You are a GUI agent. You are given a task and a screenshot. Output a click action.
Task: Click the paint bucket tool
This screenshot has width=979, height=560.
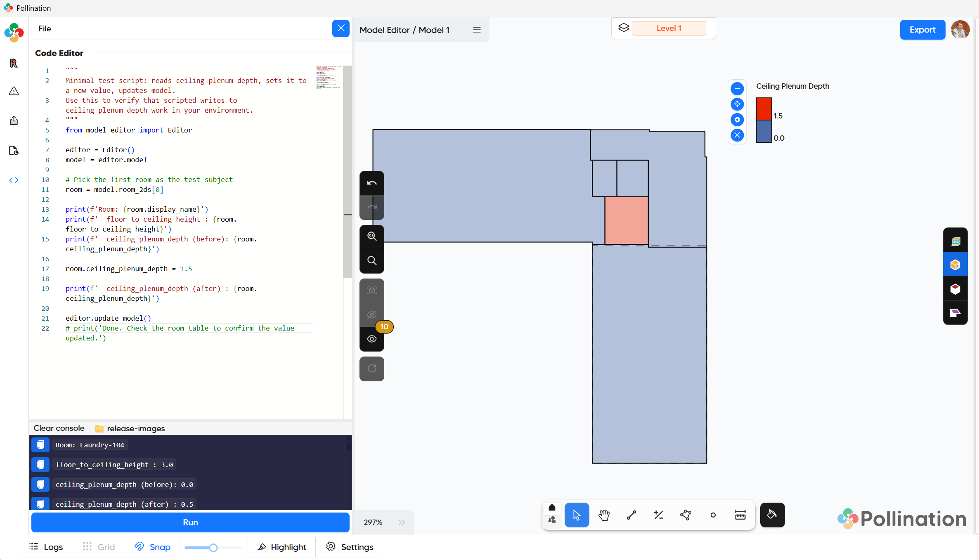[772, 515]
